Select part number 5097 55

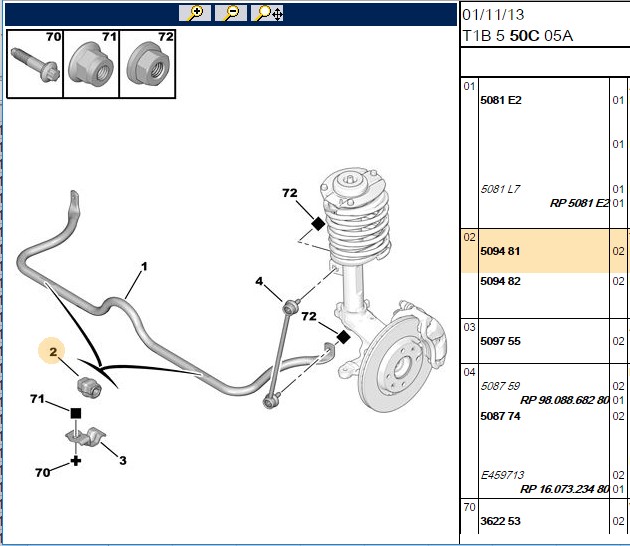pos(500,341)
